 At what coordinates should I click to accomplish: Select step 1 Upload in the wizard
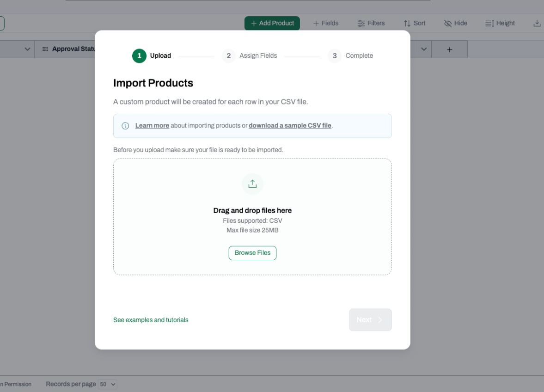click(152, 55)
